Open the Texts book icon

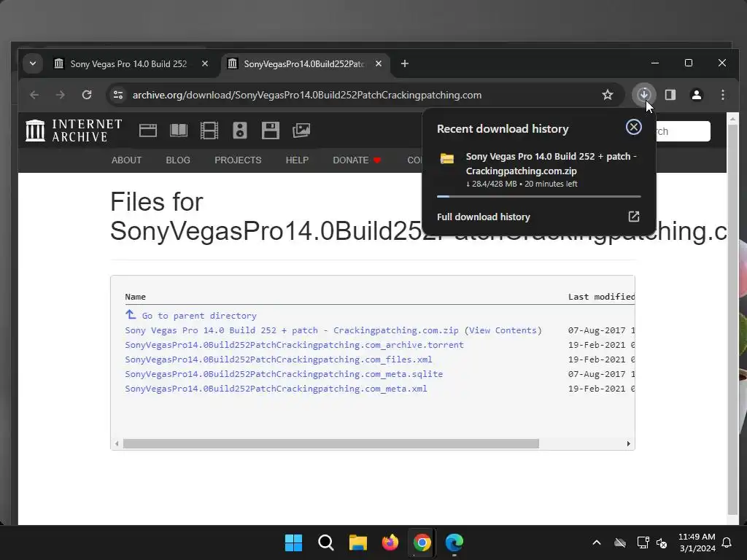(x=179, y=131)
